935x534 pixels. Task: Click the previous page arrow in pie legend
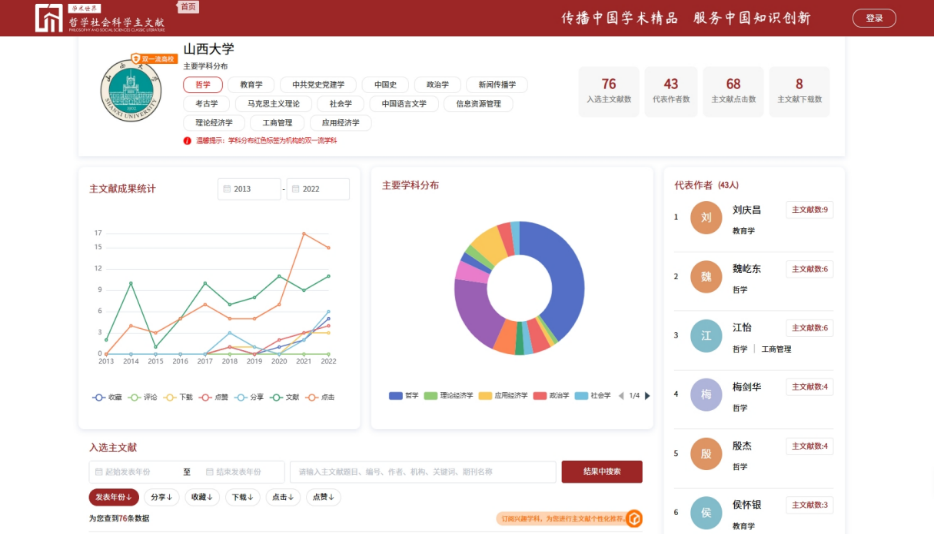tap(620, 396)
